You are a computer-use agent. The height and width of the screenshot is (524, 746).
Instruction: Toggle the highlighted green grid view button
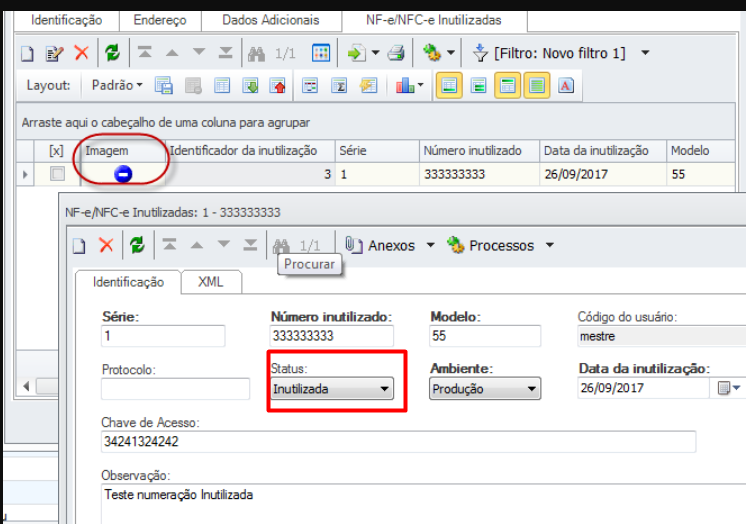coord(537,86)
